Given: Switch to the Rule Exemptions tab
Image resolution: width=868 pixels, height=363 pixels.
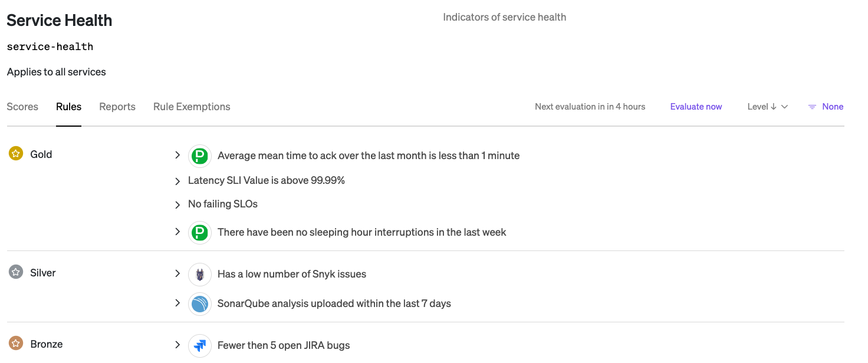Looking at the screenshot, I should [x=192, y=107].
